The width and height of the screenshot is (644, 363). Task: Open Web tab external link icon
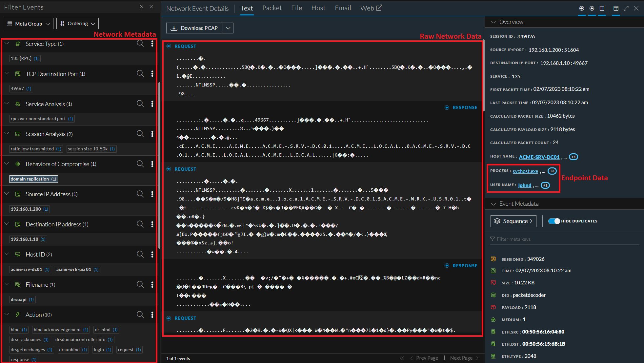pyautogui.click(x=379, y=8)
